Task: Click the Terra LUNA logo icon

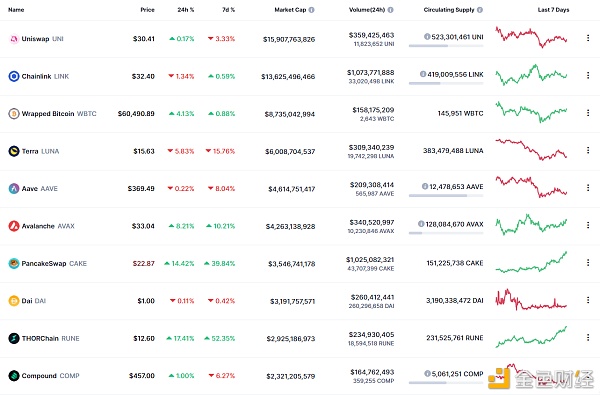Action: tap(14, 151)
